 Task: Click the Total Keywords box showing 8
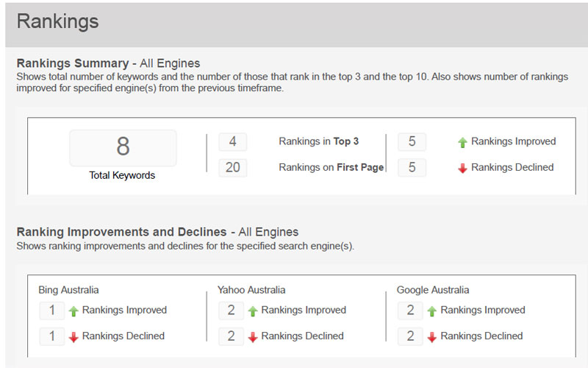pos(123,147)
